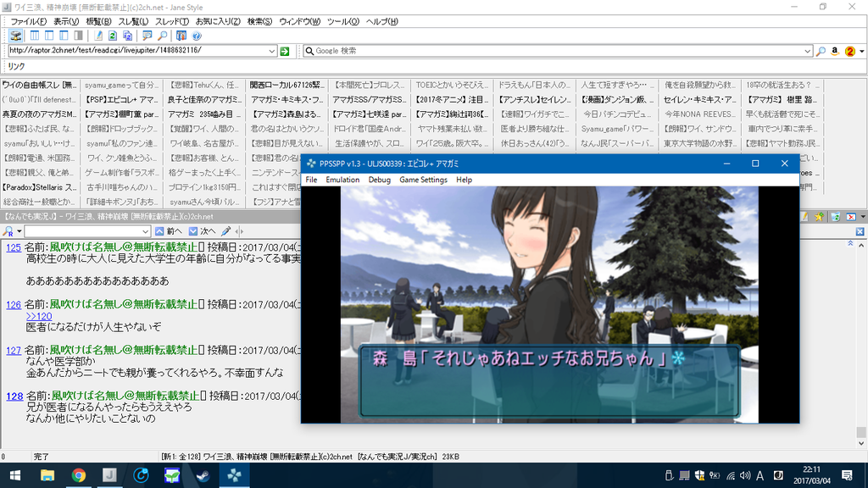The image size is (868, 488).
Task: Open Steam from taskbar
Action: coord(203,475)
